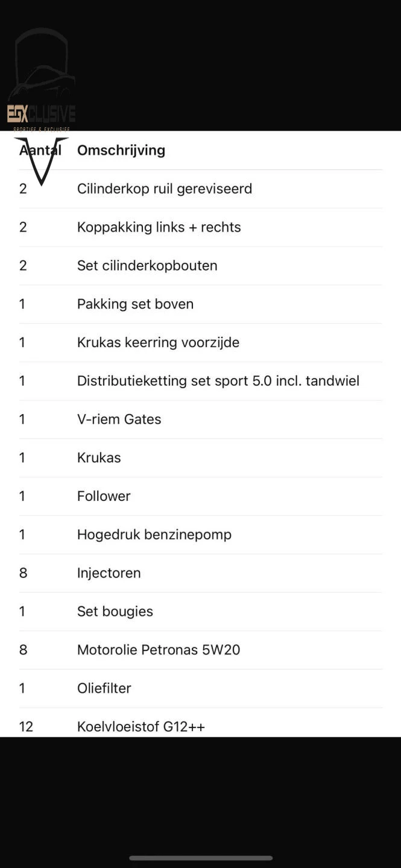Tap the Set bougies entry
The image size is (401, 868).
point(115,611)
